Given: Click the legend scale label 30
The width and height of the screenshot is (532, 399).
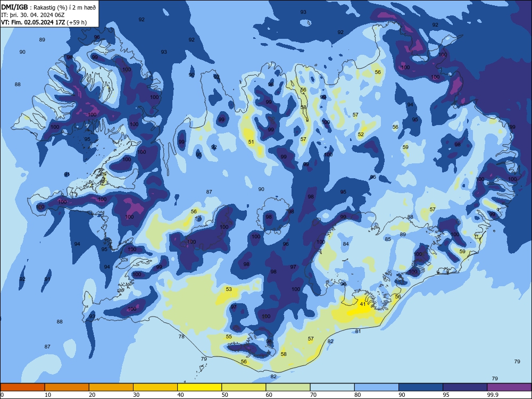Looking at the screenshot, I should tap(136, 395).
